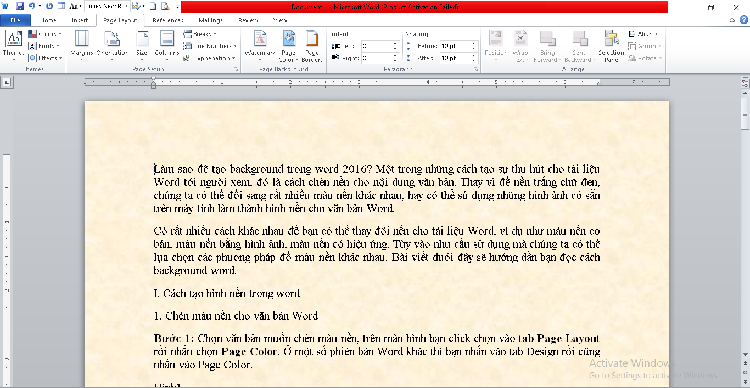Image resolution: width=750 pixels, height=388 pixels.
Task: Open the Rotate dropdown
Action: pos(645,58)
